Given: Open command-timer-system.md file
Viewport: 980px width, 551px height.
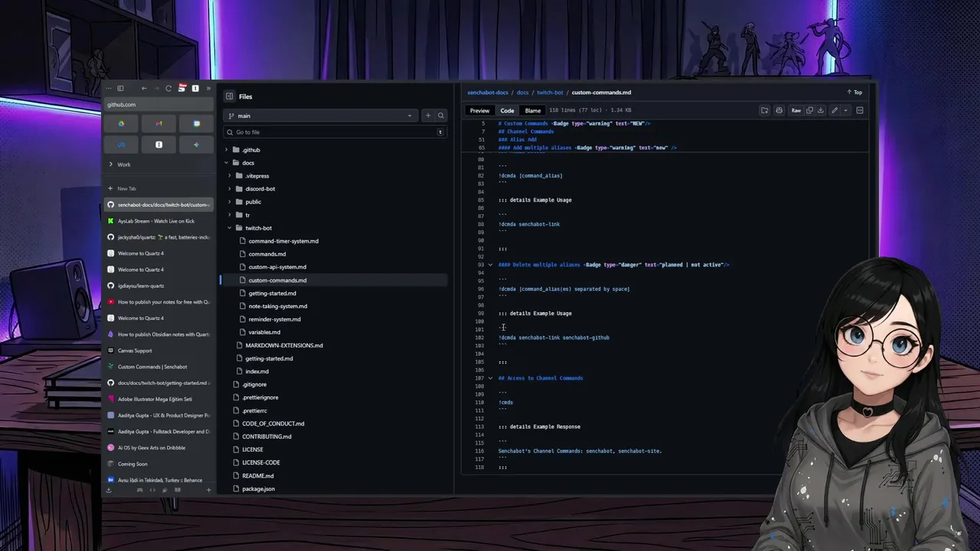Looking at the screenshot, I should [283, 241].
